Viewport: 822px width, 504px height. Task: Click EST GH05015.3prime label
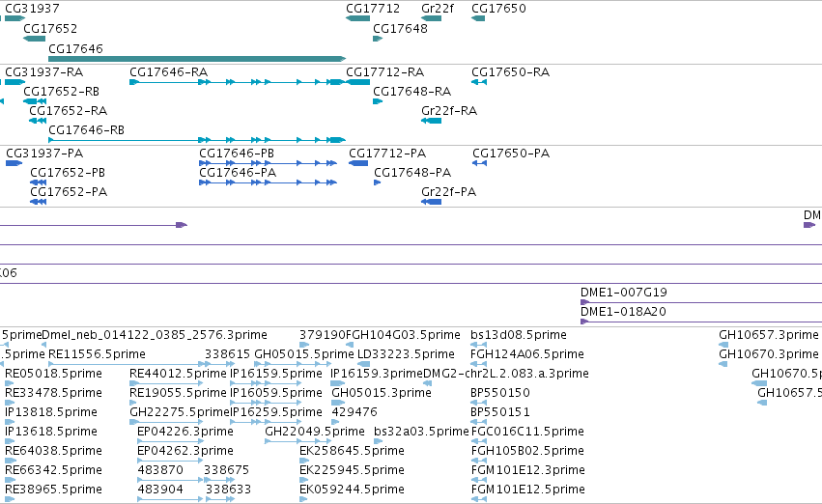point(382,392)
